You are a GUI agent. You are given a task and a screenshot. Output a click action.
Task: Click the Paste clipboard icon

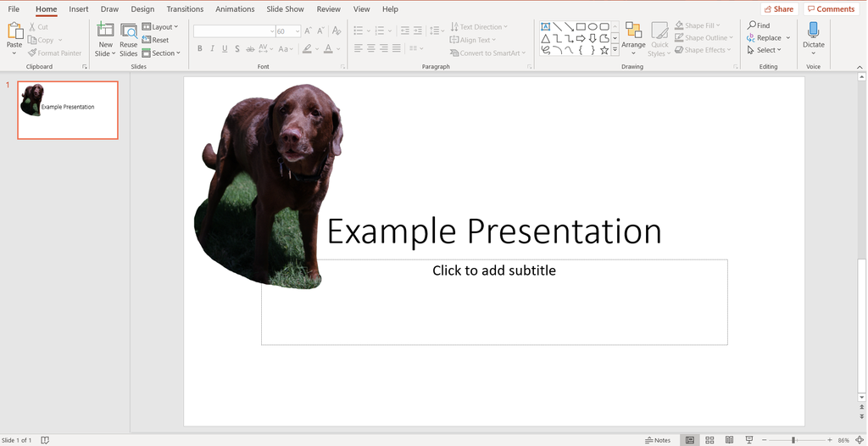14,31
